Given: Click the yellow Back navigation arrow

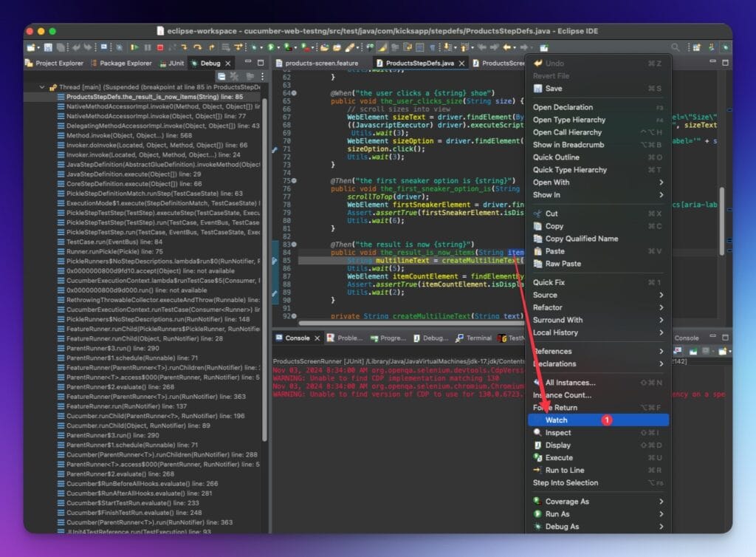Looking at the screenshot, I should click(506, 47).
